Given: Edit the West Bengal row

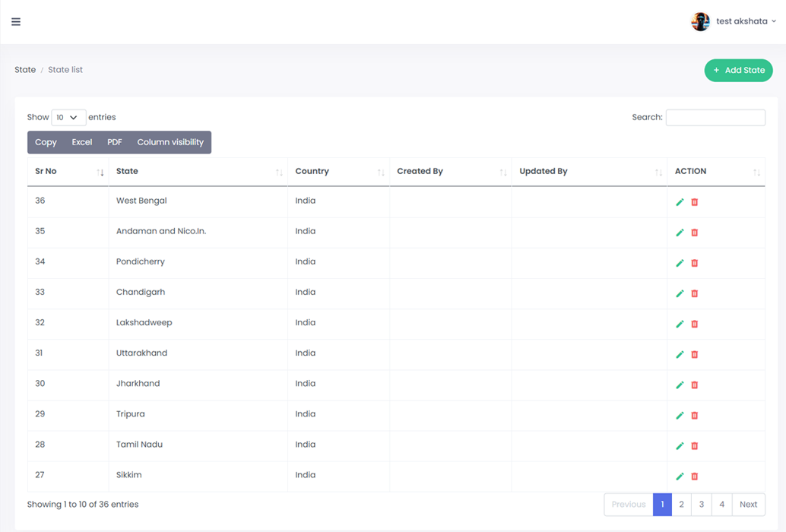Looking at the screenshot, I should (x=680, y=202).
